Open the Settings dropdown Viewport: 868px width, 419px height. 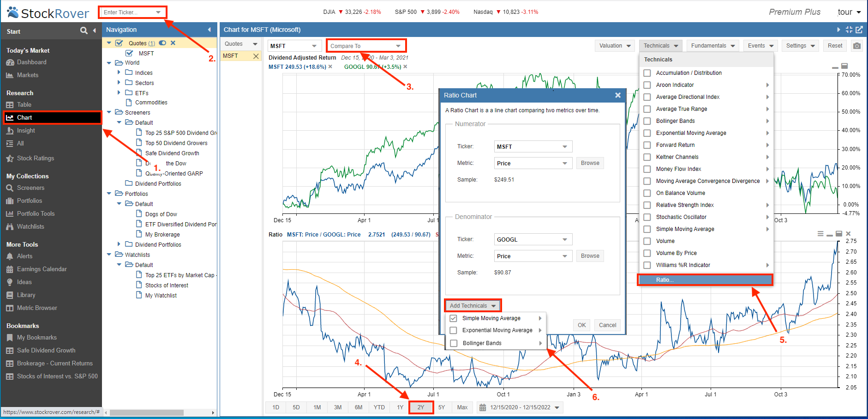point(801,46)
